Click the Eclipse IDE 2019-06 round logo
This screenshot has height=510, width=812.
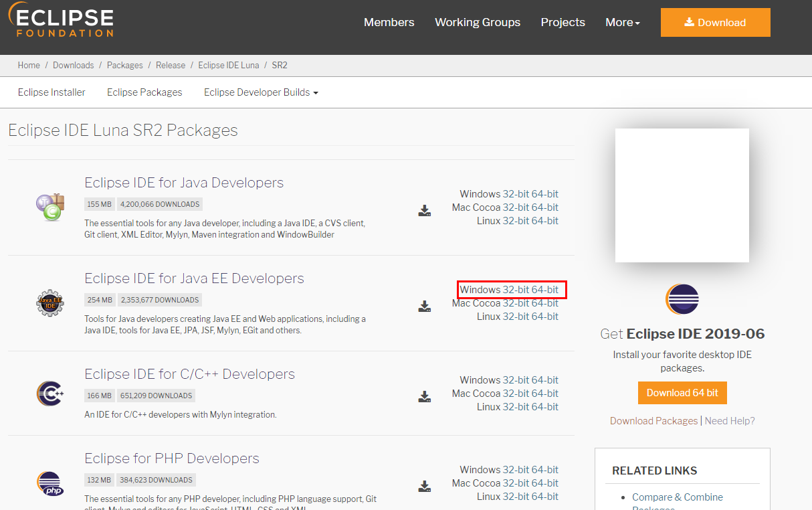point(682,299)
